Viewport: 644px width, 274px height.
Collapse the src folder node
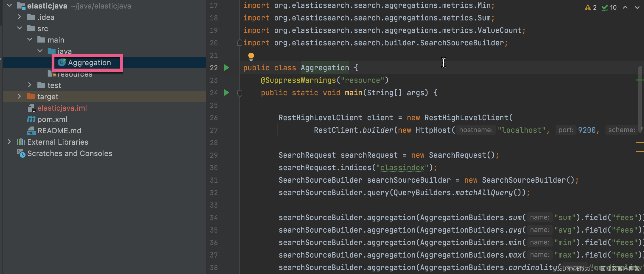[x=20, y=28]
